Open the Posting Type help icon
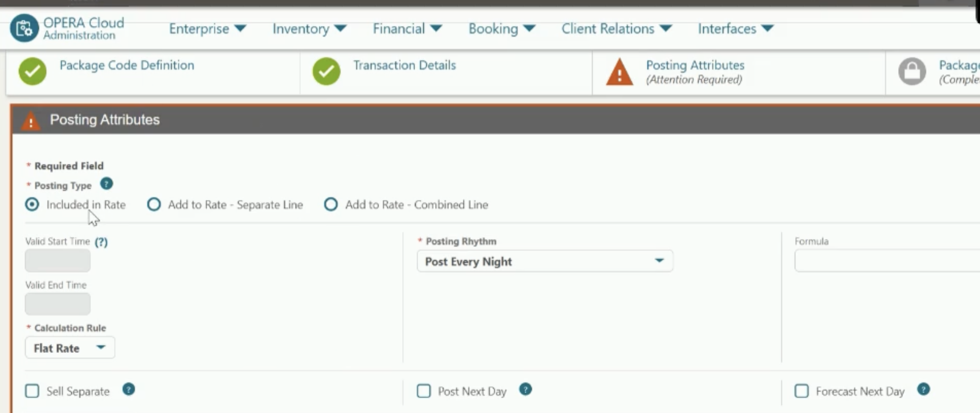 (106, 184)
